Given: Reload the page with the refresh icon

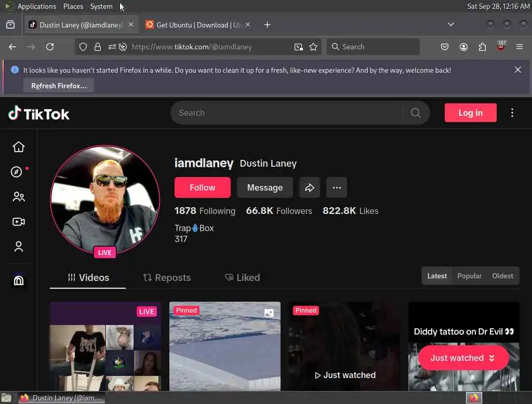Looking at the screenshot, I should click(x=50, y=47).
